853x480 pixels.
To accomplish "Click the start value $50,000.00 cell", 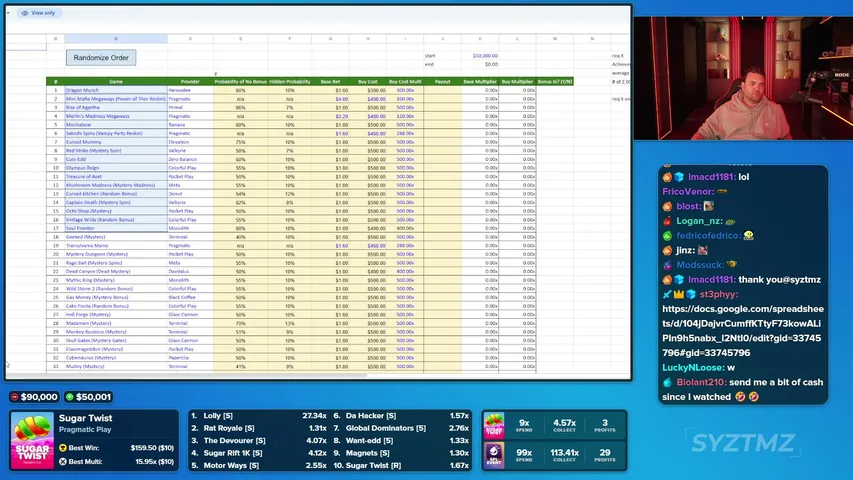I will pyautogui.click(x=480, y=56).
